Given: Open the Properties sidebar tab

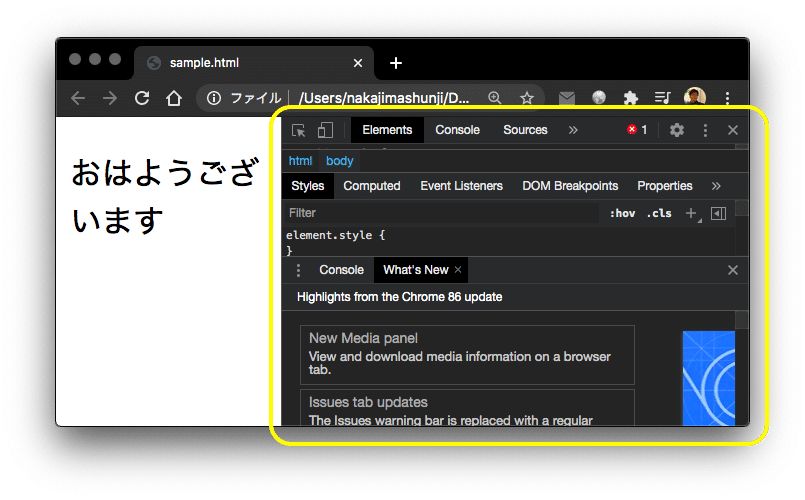Looking at the screenshot, I should click(664, 186).
